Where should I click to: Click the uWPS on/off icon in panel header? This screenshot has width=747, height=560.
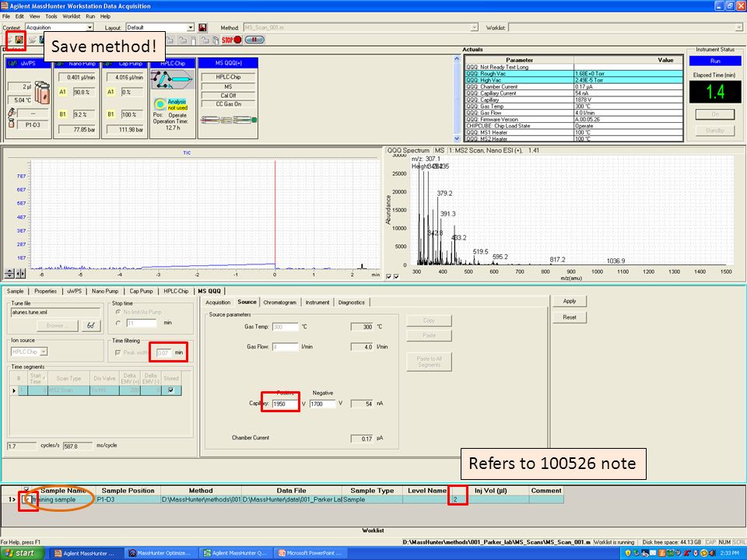point(12,63)
